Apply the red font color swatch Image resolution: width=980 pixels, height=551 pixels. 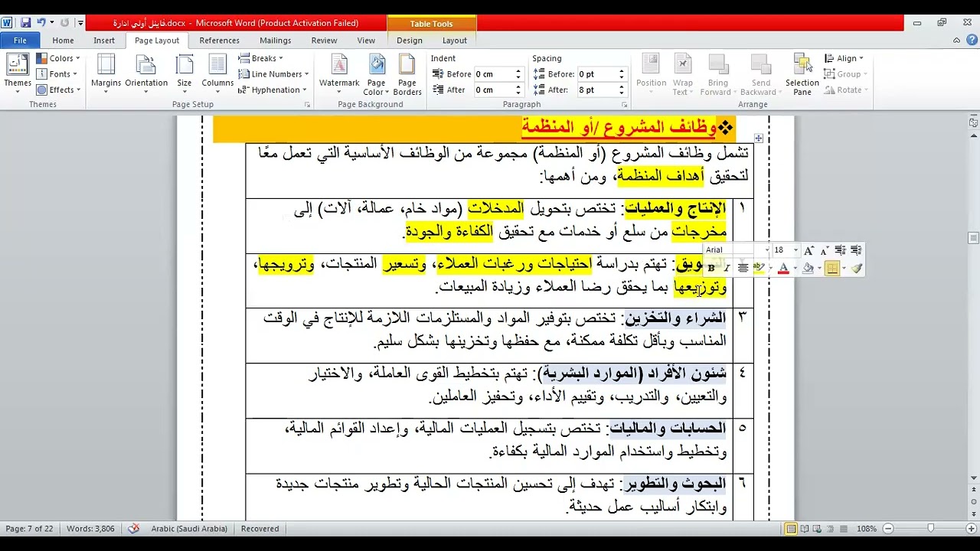point(783,268)
